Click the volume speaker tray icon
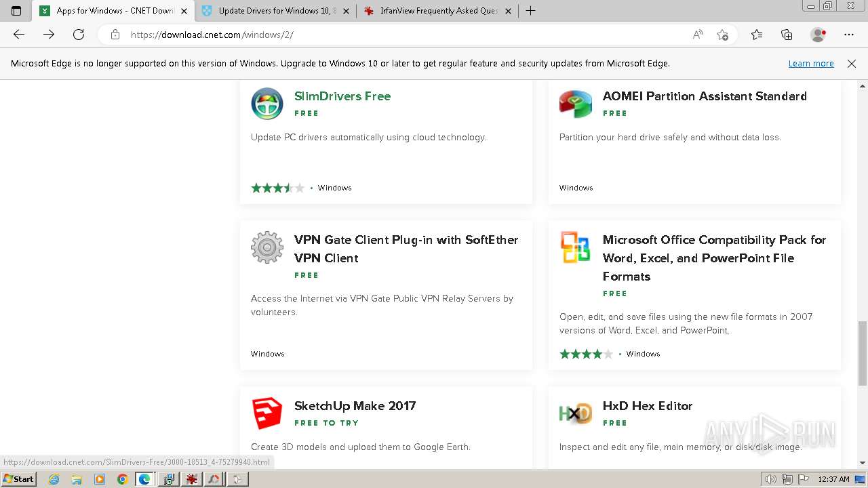 [770, 479]
